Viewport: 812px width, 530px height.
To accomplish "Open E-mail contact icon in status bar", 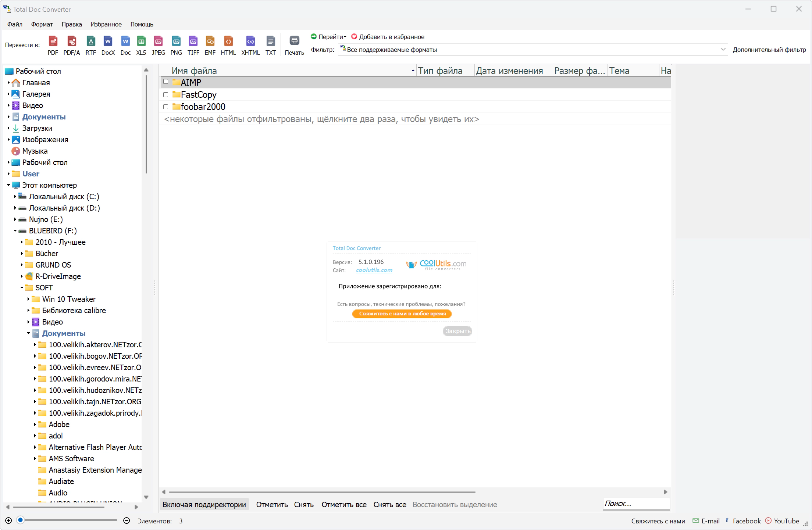I will point(695,520).
